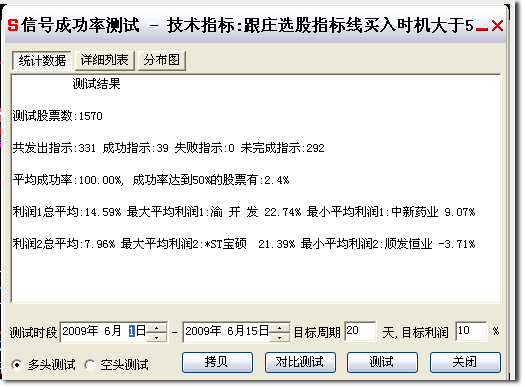This screenshot has width=525, height=387.
Task: Minimize the signal test dialog
Action: pyautogui.click(x=482, y=29)
